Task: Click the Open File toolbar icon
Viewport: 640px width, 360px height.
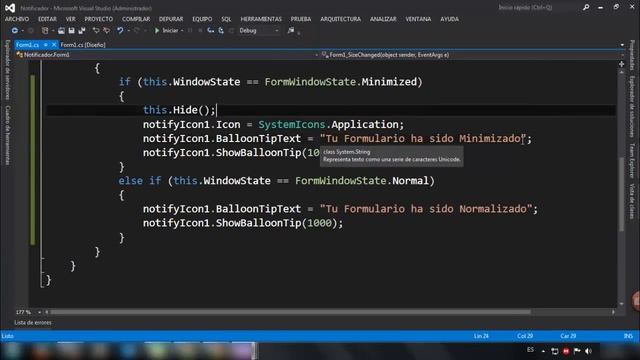Action: pyautogui.click(x=61, y=31)
